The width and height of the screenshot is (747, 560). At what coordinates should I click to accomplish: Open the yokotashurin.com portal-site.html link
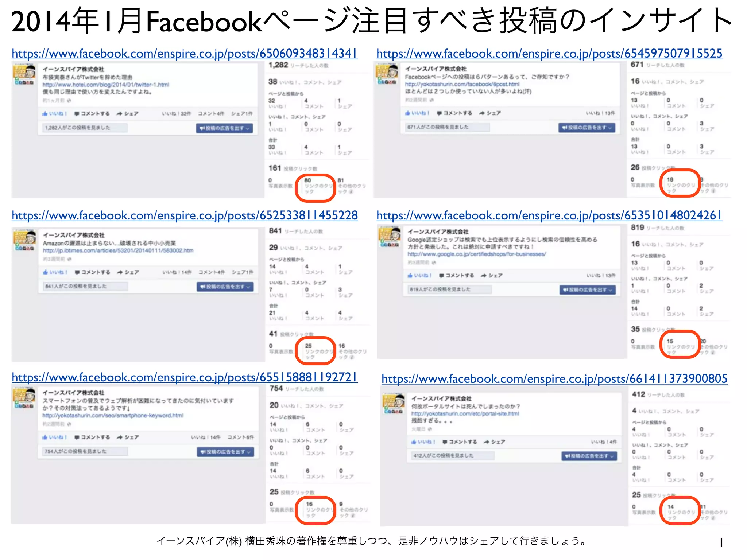[x=465, y=414]
